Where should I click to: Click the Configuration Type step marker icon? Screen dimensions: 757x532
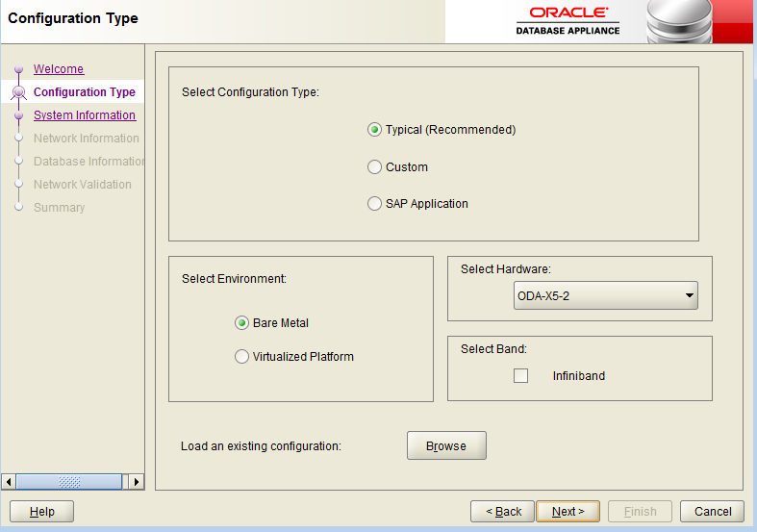19,92
